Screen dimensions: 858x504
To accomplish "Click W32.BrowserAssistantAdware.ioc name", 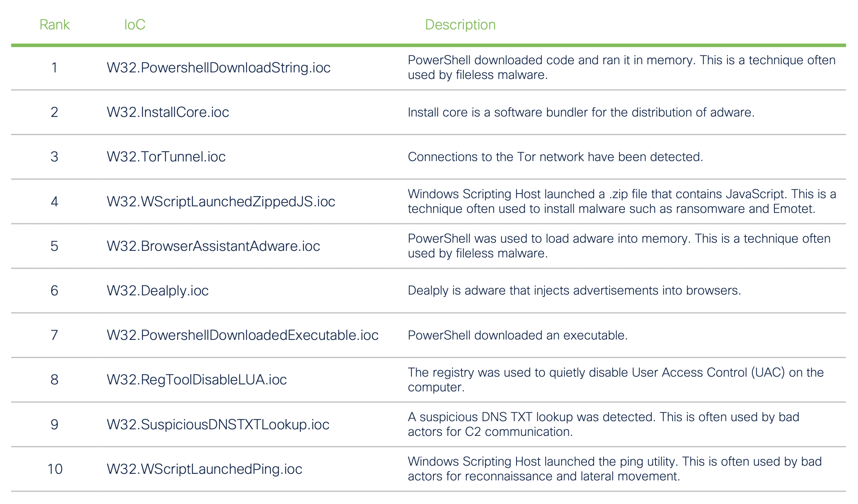I will [213, 246].
